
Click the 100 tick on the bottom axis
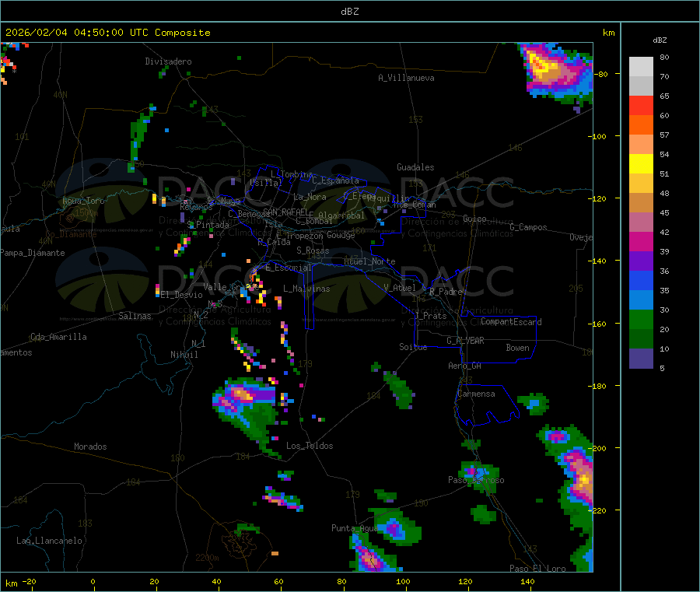click(403, 581)
